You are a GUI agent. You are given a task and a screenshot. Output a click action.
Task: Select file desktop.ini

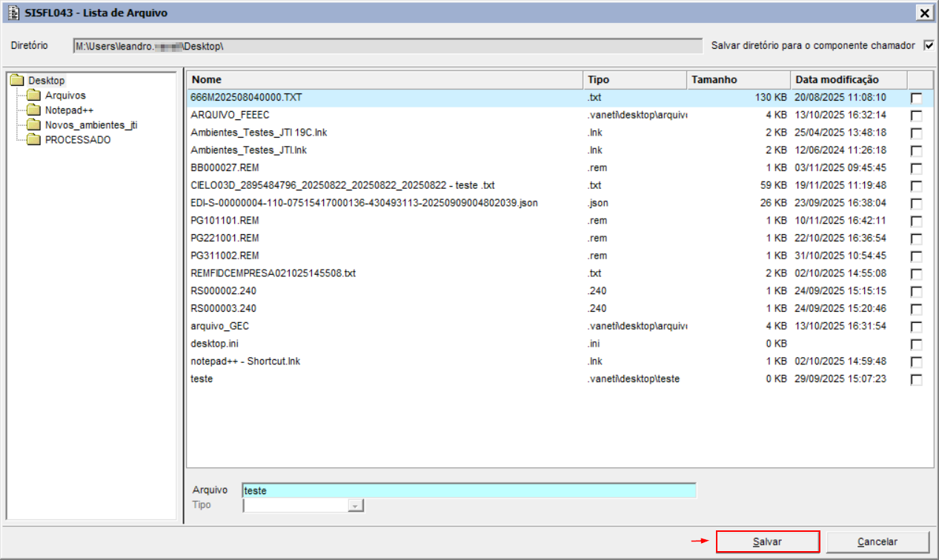[214, 344]
